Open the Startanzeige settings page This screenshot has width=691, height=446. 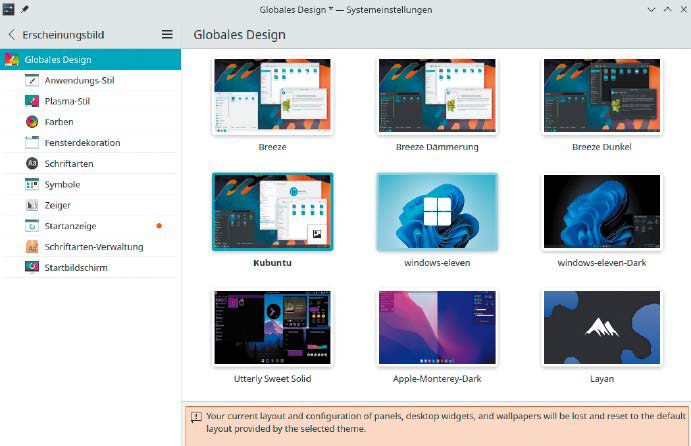click(x=90, y=226)
